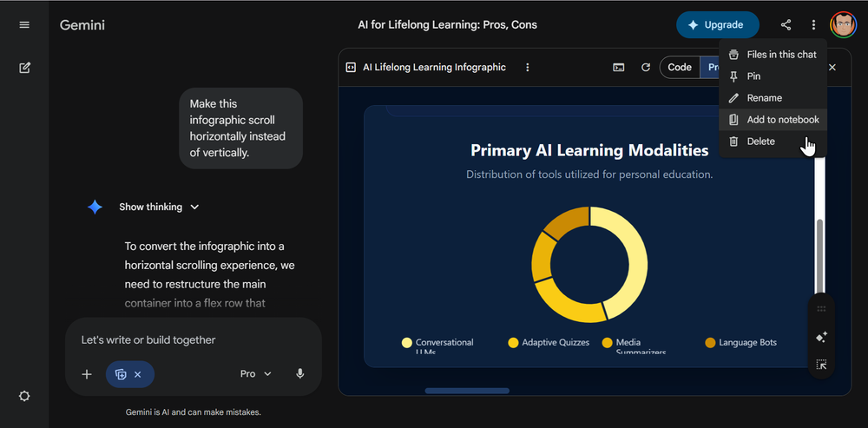Image resolution: width=868 pixels, height=428 pixels.
Task: Close the chat options three-dot menu
Action: tap(813, 25)
